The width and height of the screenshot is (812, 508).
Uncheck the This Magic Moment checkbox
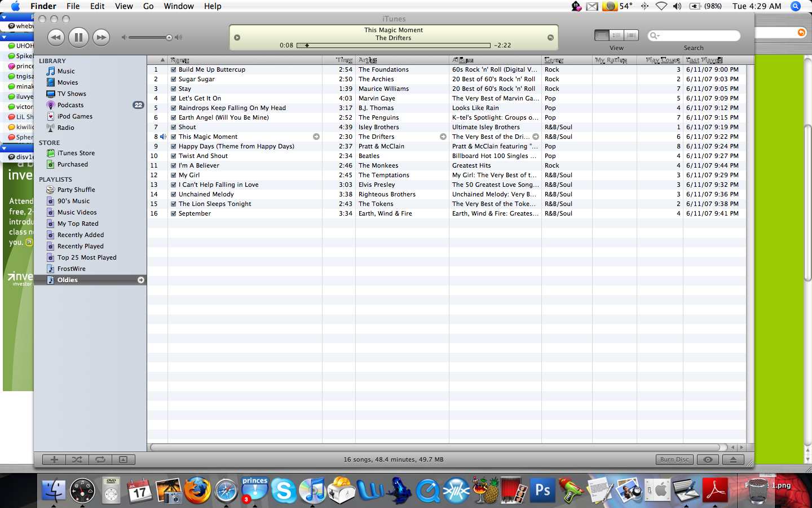(174, 137)
